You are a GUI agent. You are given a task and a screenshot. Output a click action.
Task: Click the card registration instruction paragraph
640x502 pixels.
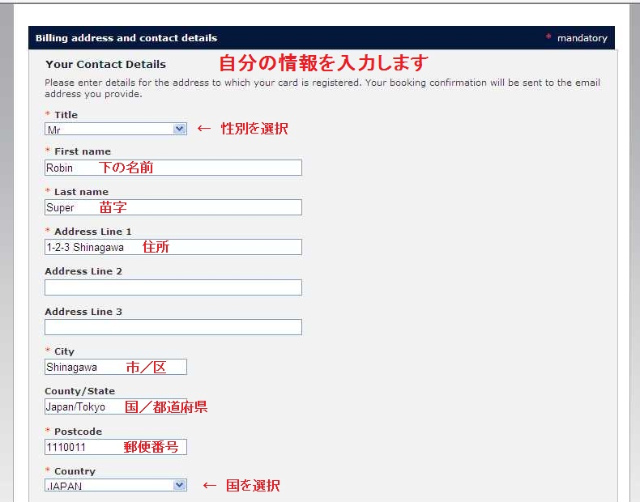[320, 88]
